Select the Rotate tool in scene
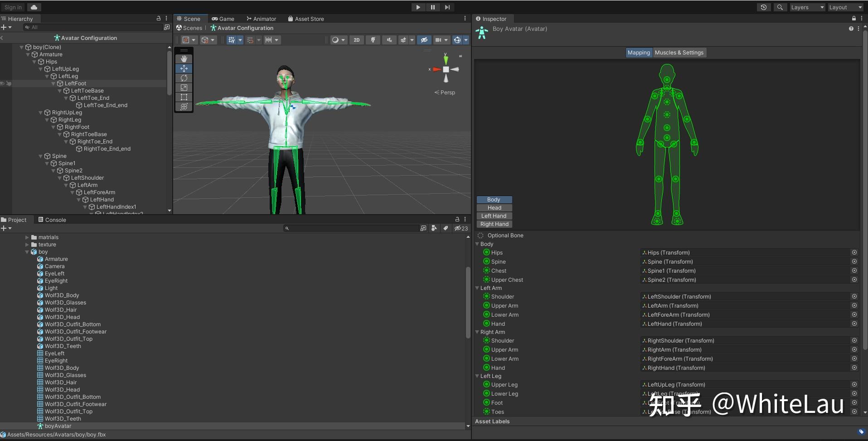 [184, 78]
